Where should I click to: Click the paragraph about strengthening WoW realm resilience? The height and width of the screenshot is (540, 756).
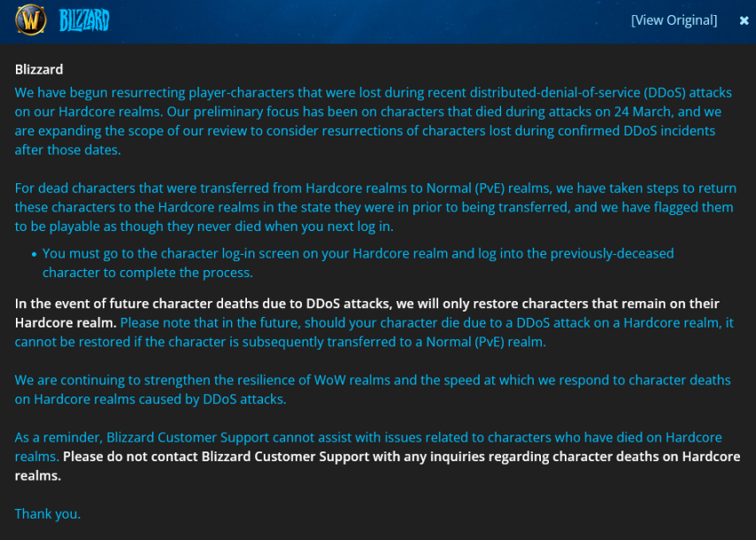373,390
